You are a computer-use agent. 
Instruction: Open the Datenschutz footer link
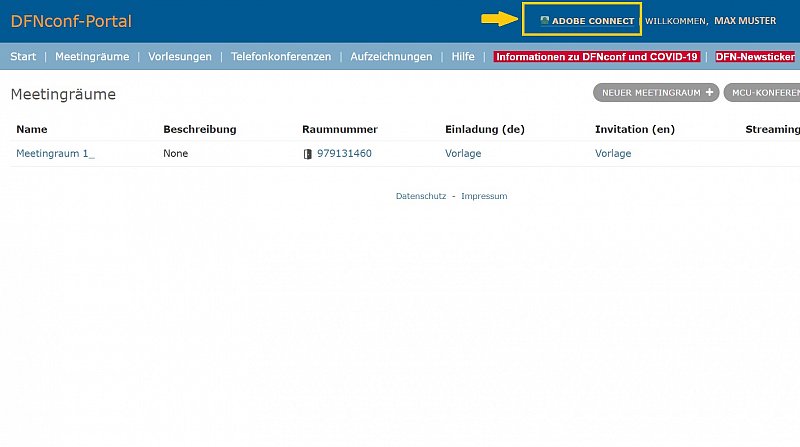[x=421, y=196]
